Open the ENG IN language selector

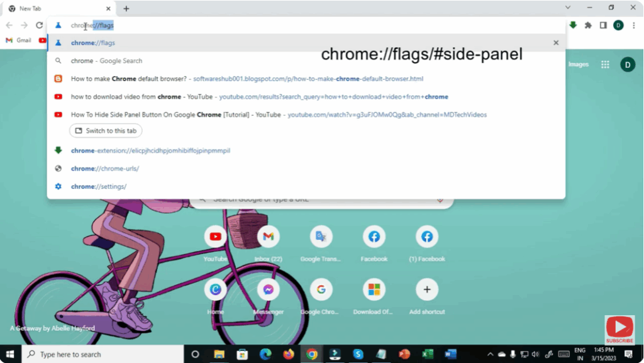(579, 354)
